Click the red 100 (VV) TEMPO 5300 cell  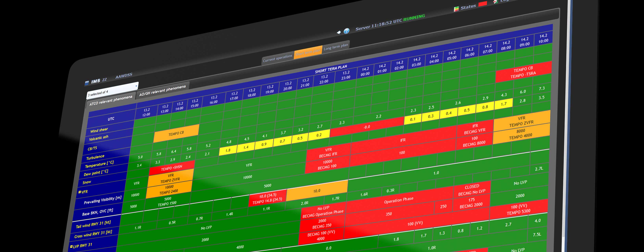[519, 209]
